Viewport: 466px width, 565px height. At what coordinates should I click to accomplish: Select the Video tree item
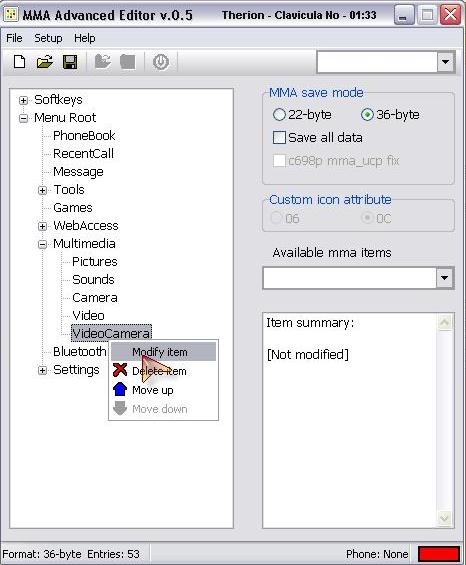[89, 316]
